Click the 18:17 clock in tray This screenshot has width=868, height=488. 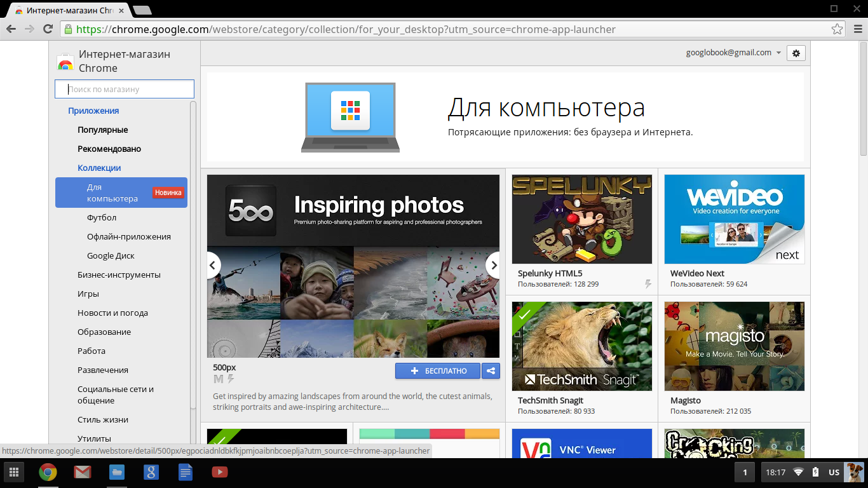pyautogui.click(x=776, y=472)
